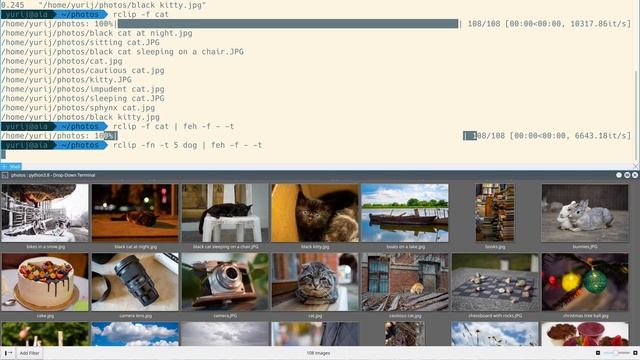Select the books.jpg thumbnail

(495, 213)
